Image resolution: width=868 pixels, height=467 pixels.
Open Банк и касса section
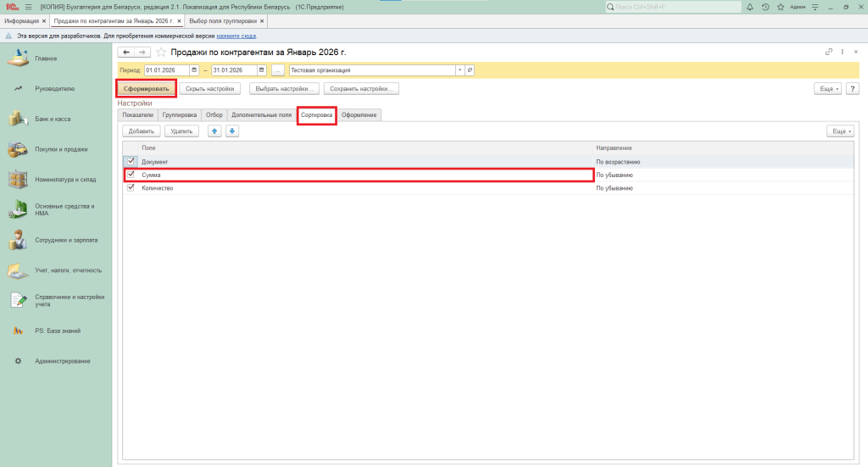click(x=53, y=119)
